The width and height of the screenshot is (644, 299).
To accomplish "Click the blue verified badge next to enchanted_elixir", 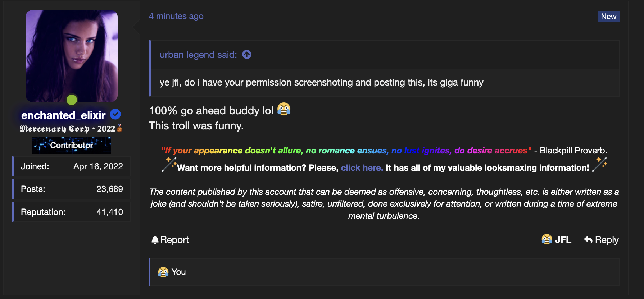I will click(x=115, y=114).
